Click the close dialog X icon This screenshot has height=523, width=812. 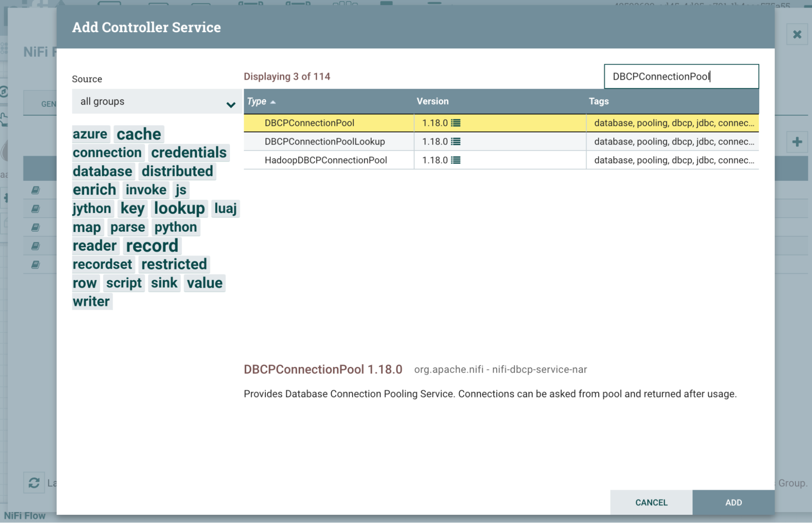click(797, 35)
